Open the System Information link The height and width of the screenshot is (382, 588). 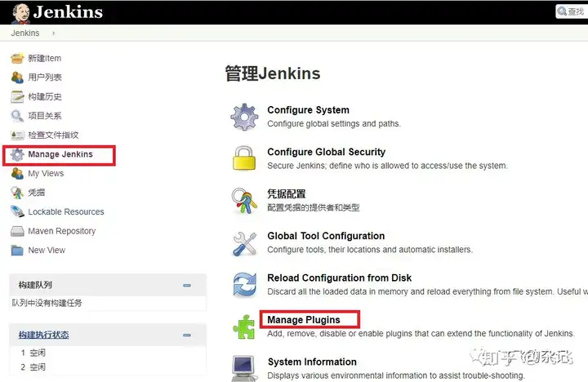312,362
